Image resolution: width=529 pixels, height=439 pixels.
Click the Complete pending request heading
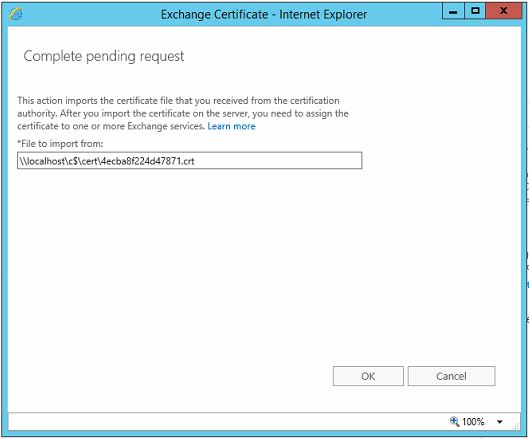click(104, 56)
